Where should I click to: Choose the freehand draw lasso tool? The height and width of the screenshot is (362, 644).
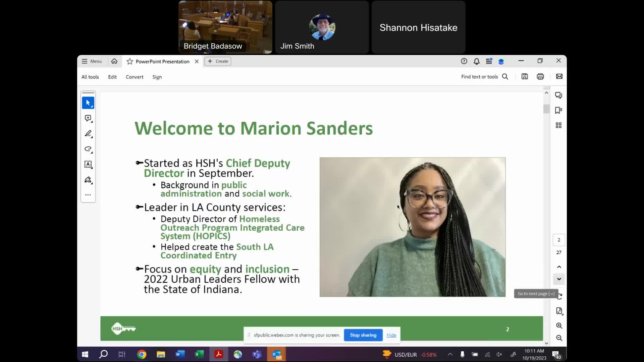pos(88,149)
